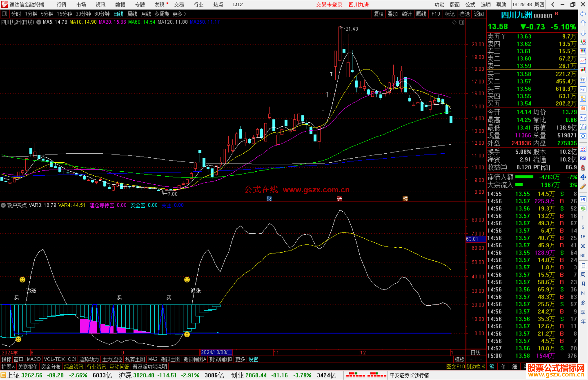Expand the 扩展 panel at bottom left
The image size is (588, 380).
pos(8,367)
